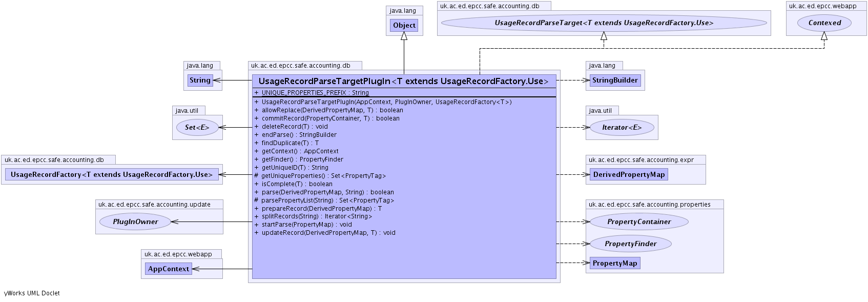
Task: Click the PlugInOwner interface ellipse
Action: tap(135, 222)
